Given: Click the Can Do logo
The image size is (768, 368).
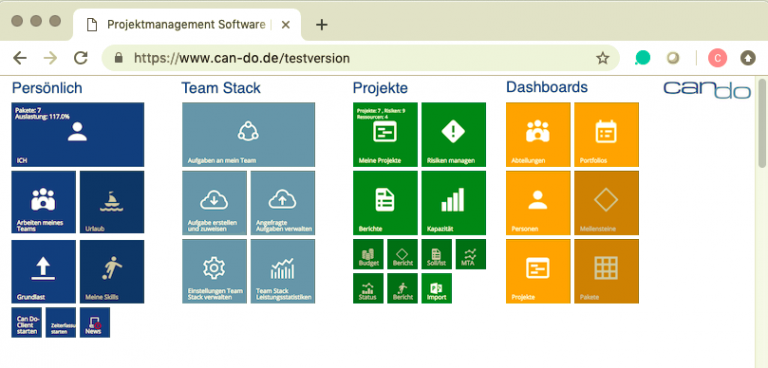Looking at the screenshot, I should click(707, 90).
